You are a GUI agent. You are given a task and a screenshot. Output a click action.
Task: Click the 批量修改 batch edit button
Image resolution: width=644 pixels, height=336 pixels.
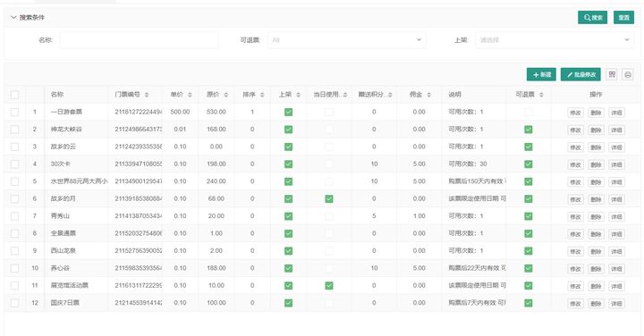pos(580,74)
